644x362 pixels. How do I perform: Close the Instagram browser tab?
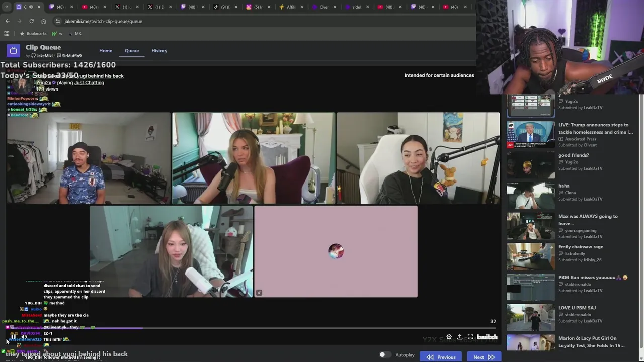[269, 7]
